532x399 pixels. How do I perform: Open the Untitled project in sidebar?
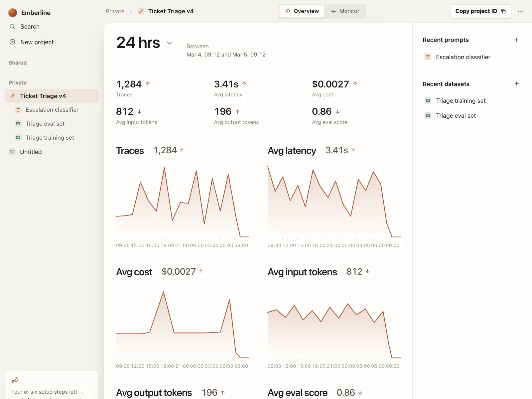click(x=31, y=152)
